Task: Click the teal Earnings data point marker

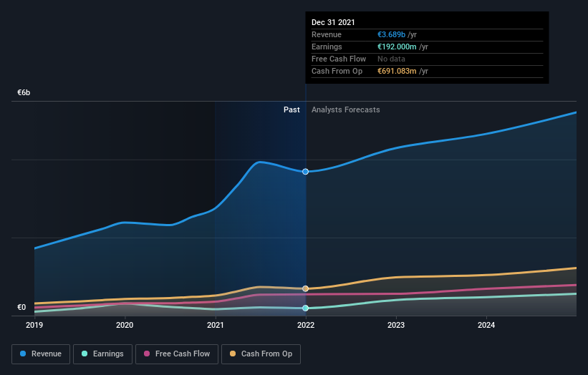Action: coord(306,308)
